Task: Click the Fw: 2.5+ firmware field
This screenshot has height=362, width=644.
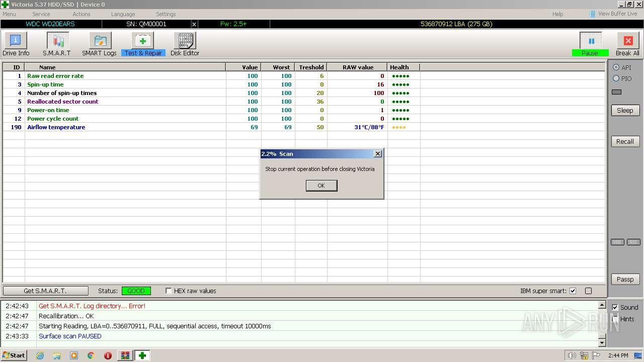Action: point(233,24)
